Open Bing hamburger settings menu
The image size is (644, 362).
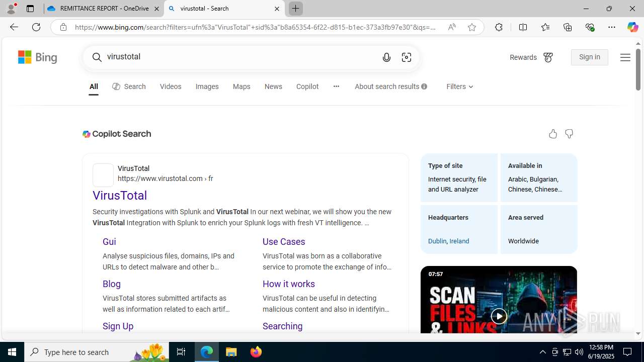[x=625, y=57]
